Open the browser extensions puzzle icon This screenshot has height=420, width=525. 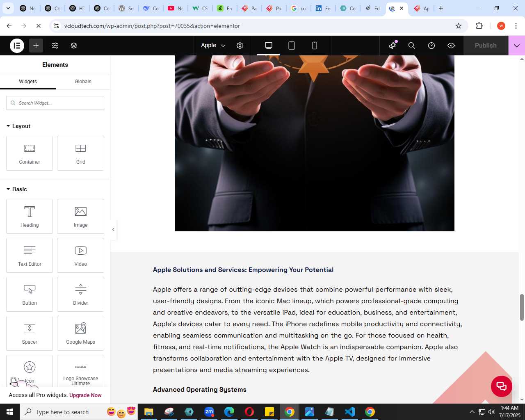[479, 26]
